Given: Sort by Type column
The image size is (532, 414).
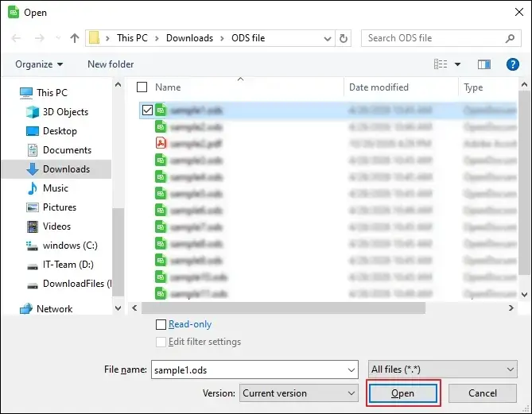Looking at the screenshot, I should coord(473,87).
